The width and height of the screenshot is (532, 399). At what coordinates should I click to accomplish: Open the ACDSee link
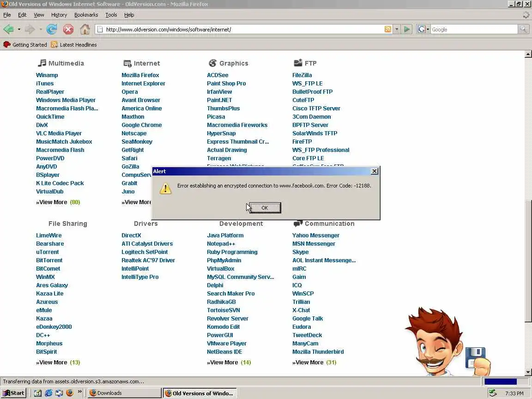coord(218,75)
